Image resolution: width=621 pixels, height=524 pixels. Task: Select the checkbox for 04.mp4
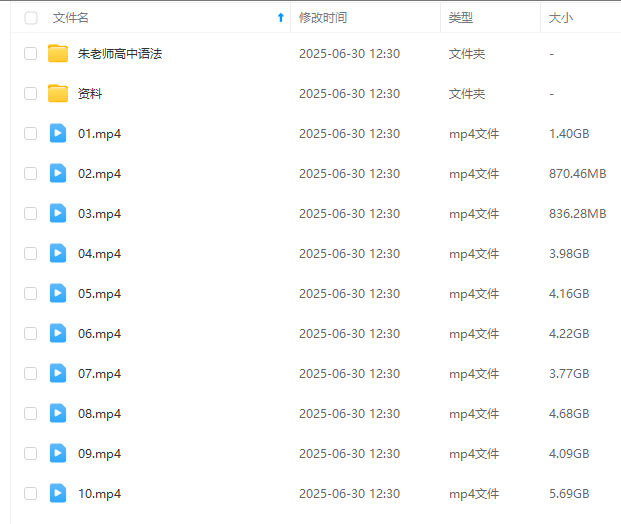pyautogui.click(x=30, y=253)
